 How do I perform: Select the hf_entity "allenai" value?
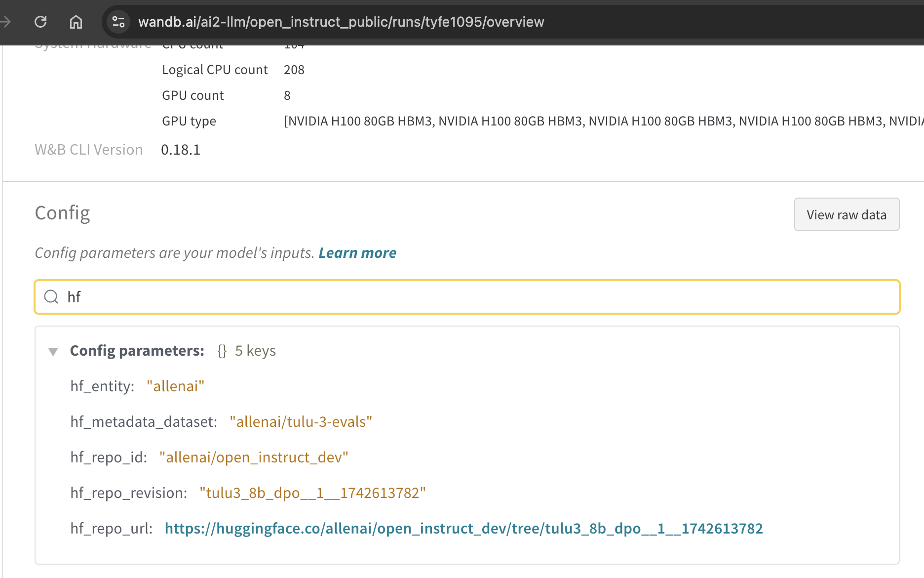coord(175,386)
